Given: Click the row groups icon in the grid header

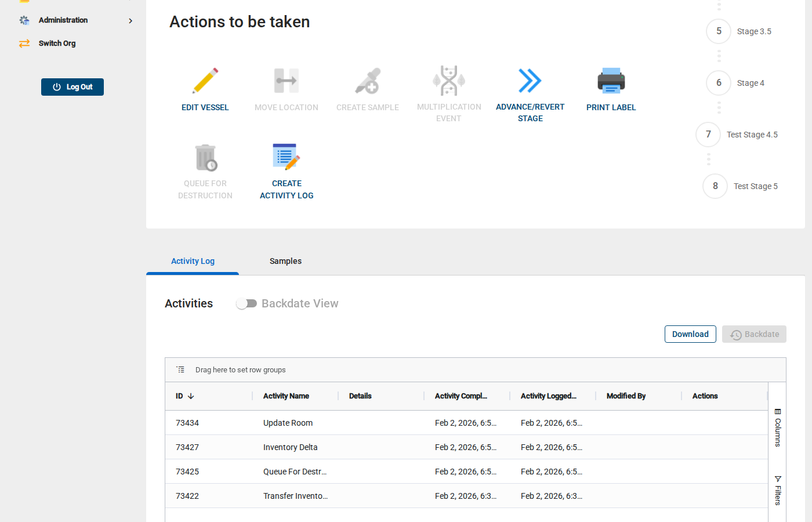Looking at the screenshot, I should pos(180,369).
